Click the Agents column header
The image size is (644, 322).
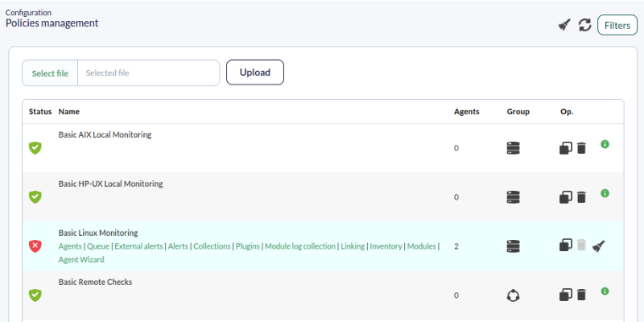(x=467, y=112)
